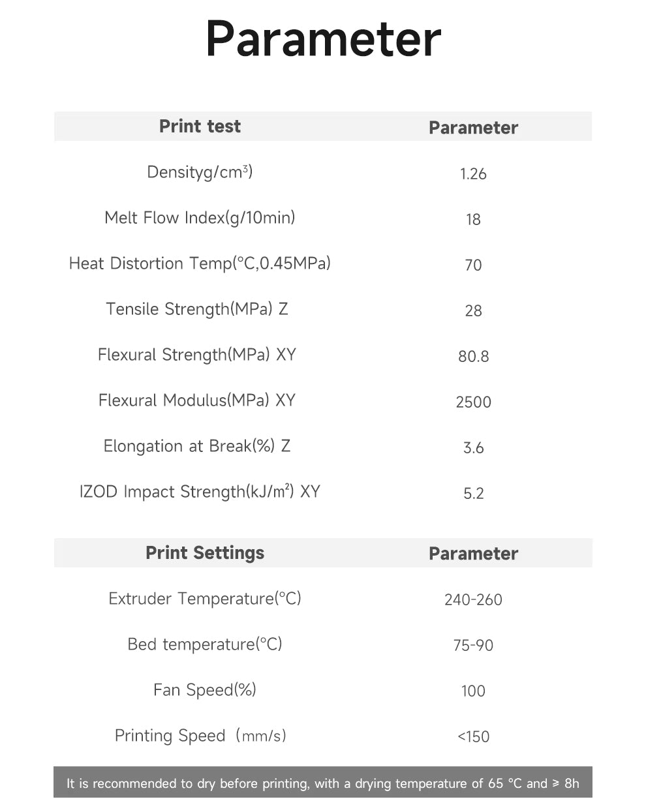Click the Fan Speed value 100
The width and height of the screenshot is (646, 812).
coord(473,691)
